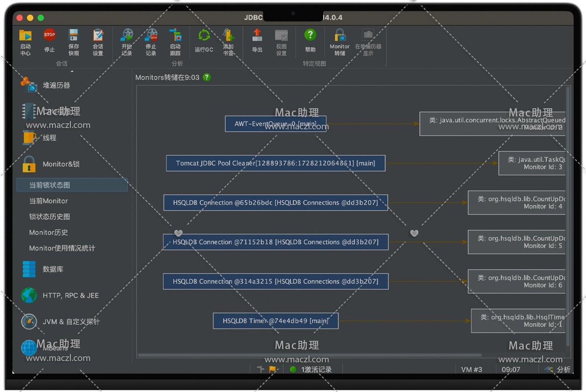Click the HSQLDB Timer @74e4db49 node

click(x=276, y=321)
